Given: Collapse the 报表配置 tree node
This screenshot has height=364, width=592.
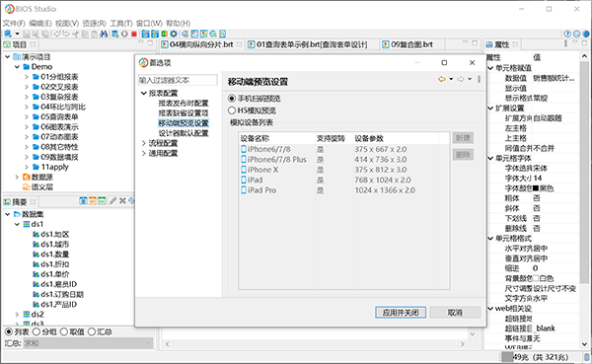Looking at the screenshot, I should coord(143,93).
